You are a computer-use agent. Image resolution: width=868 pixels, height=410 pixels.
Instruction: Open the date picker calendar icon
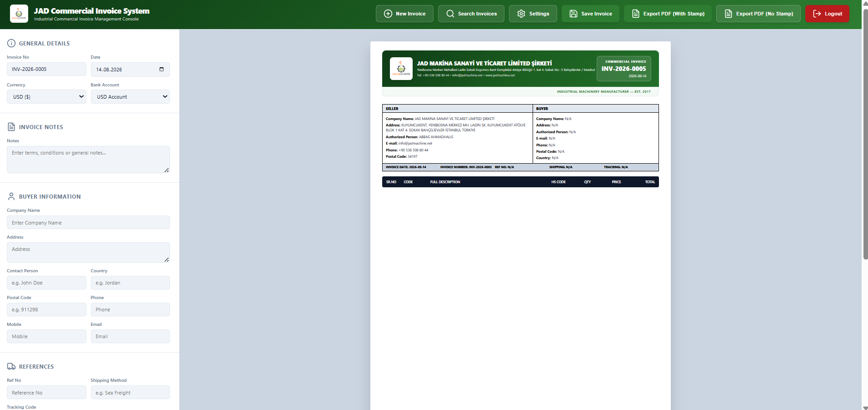161,70
